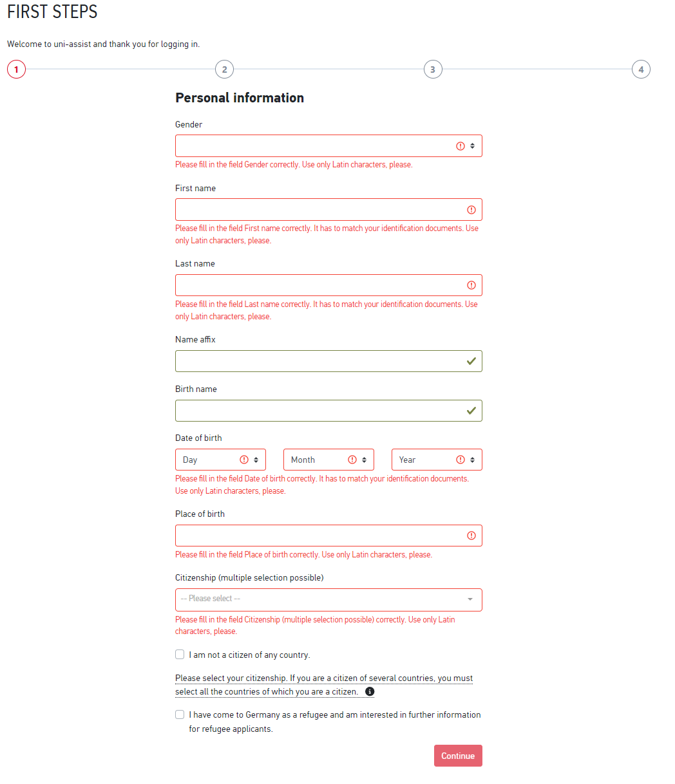Viewport: 675px width, 784px height.
Task: Click error icon in Gender field
Action: coord(460,146)
